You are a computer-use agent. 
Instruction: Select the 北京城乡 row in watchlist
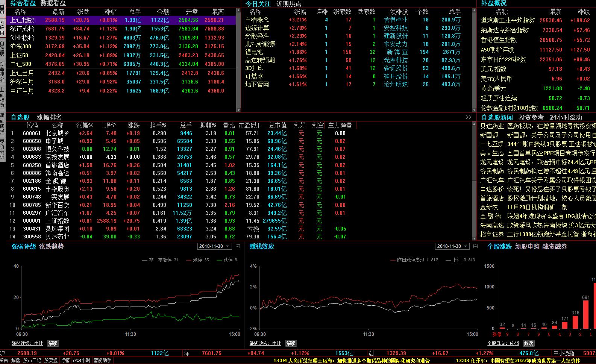(57, 133)
